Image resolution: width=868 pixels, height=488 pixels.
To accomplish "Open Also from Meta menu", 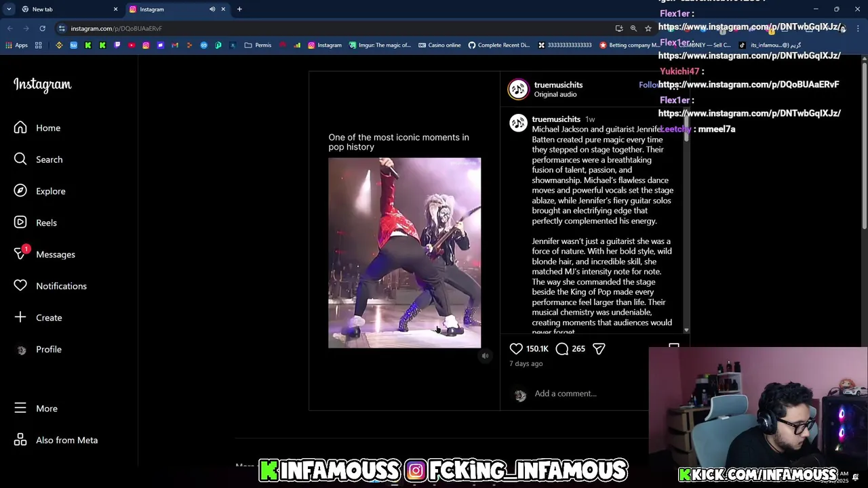I will [56, 440].
